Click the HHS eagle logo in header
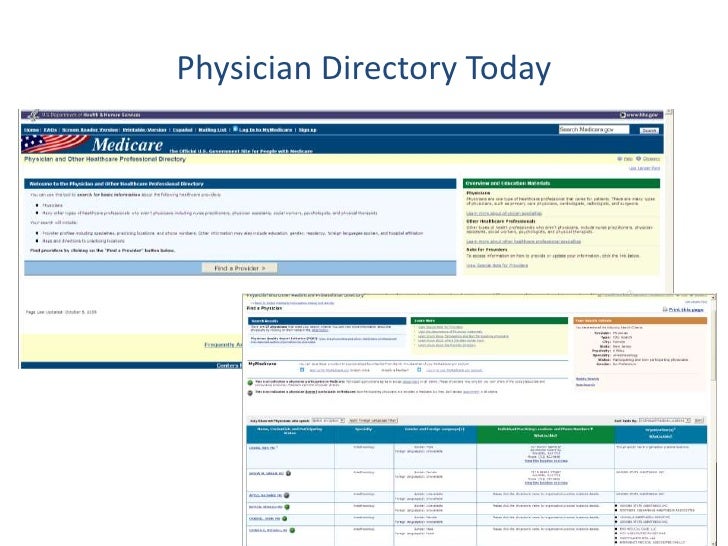Screen dimensions: 728x546 tap(33, 115)
